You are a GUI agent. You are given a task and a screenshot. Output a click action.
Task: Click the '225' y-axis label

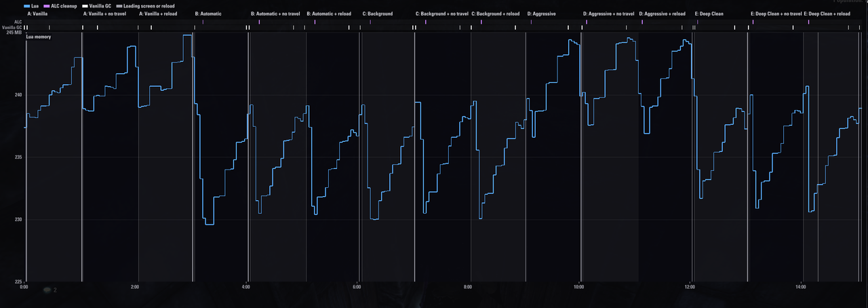[18, 282]
